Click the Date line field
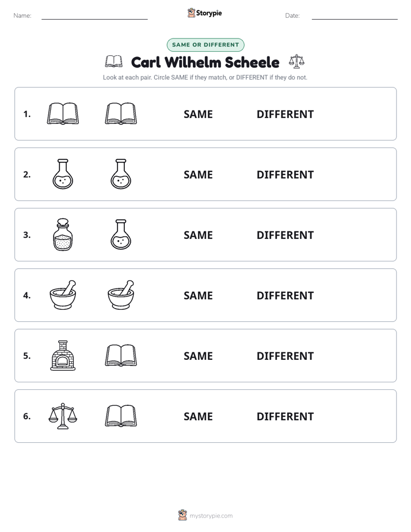411x532 pixels. point(355,16)
